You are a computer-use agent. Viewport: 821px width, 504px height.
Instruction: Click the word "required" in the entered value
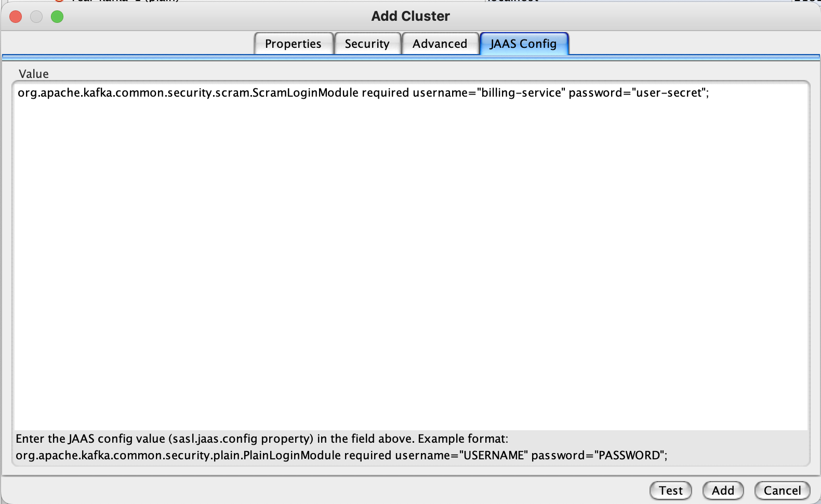click(x=385, y=93)
